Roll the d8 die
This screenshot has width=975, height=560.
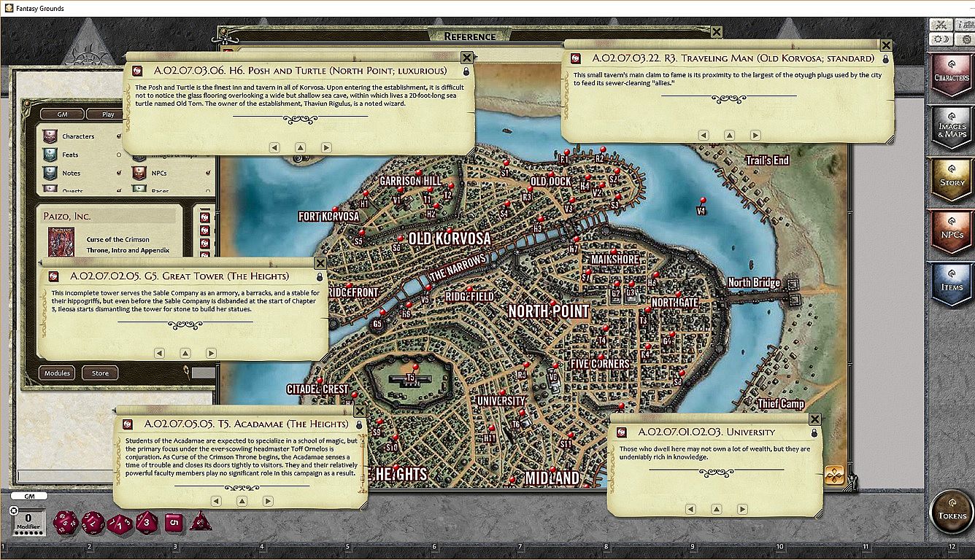point(147,522)
